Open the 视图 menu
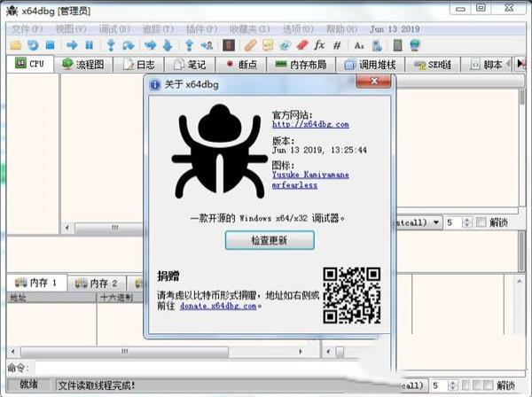The image size is (532, 397). [71, 29]
